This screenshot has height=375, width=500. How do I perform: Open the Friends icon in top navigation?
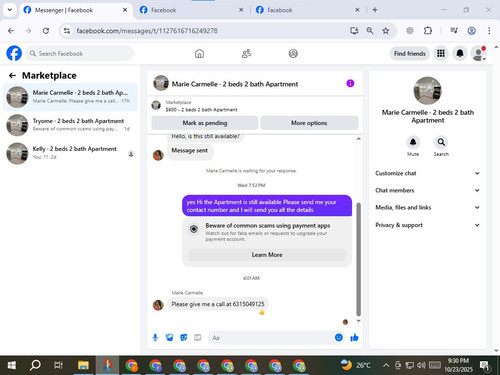point(246,53)
